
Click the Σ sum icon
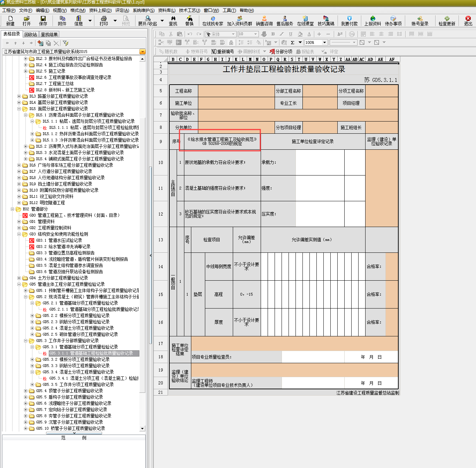pos(292,42)
